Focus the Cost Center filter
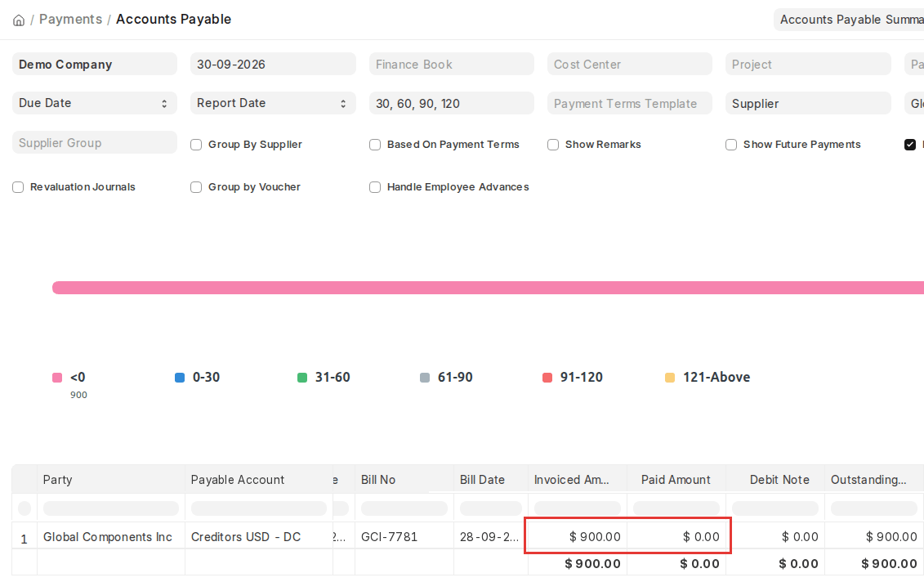The image size is (924, 582). 629,65
